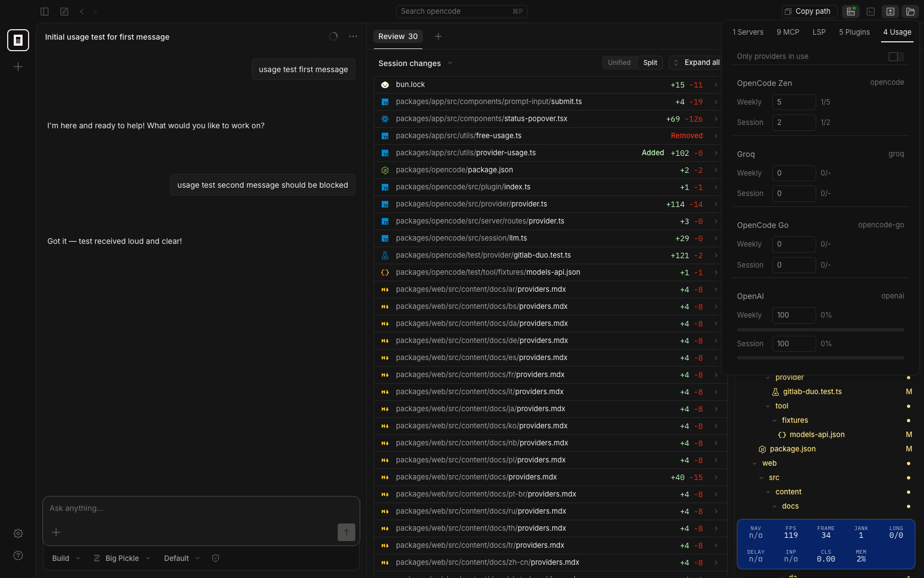Collapse the tool folder in file tree

768,406
